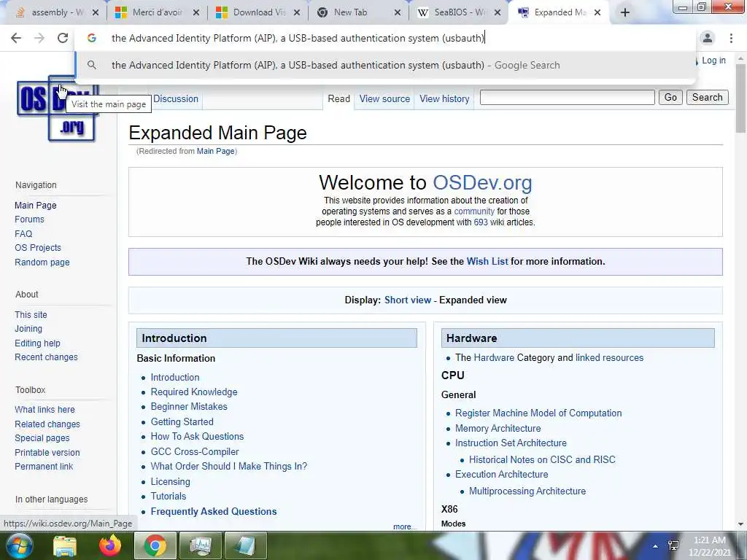Open the 693 wiki articles count link

pyautogui.click(x=481, y=222)
